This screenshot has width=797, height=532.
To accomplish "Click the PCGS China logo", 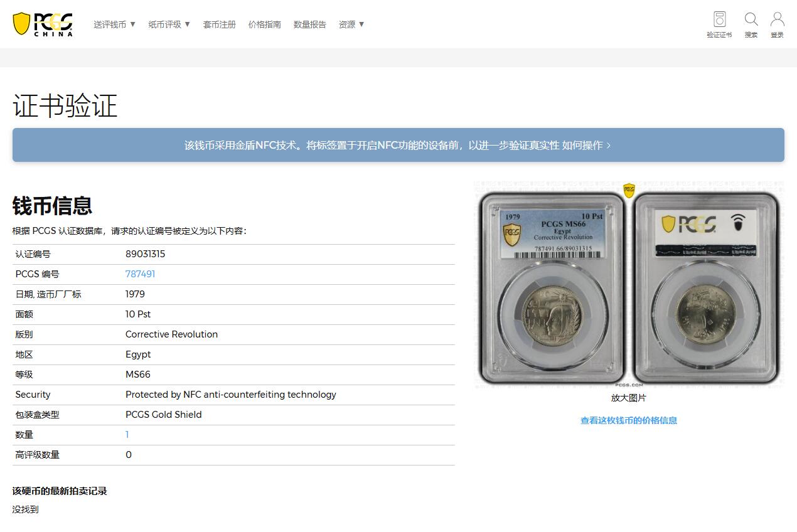I will click(x=43, y=24).
